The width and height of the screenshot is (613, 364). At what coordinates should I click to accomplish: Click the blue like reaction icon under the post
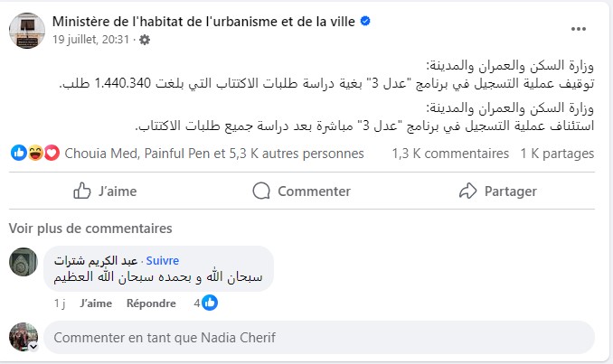pyautogui.click(x=19, y=154)
